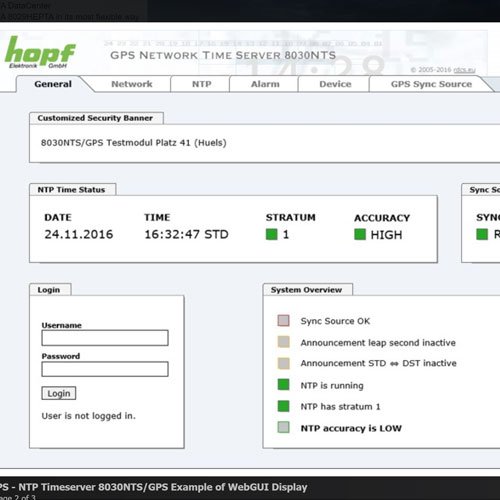This screenshot has height=500, width=500.
Task: Select the Device tab
Action: pyautogui.click(x=335, y=84)
